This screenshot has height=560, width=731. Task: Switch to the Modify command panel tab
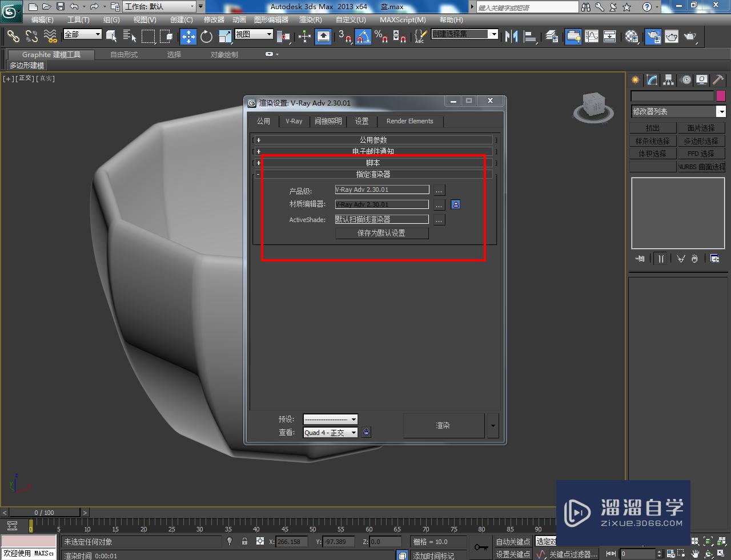click(652, 80)
